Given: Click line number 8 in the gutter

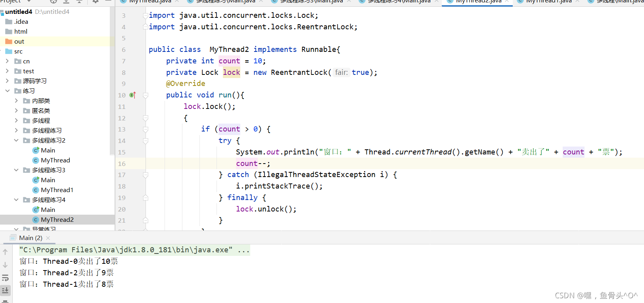Looking at the screenshot, I should click(124, 72).
